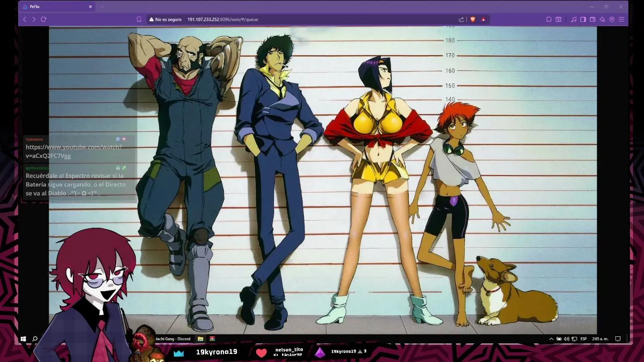Screen dimensions: 644x362
Task: Open the music note playlist icon
Action: 574,19
